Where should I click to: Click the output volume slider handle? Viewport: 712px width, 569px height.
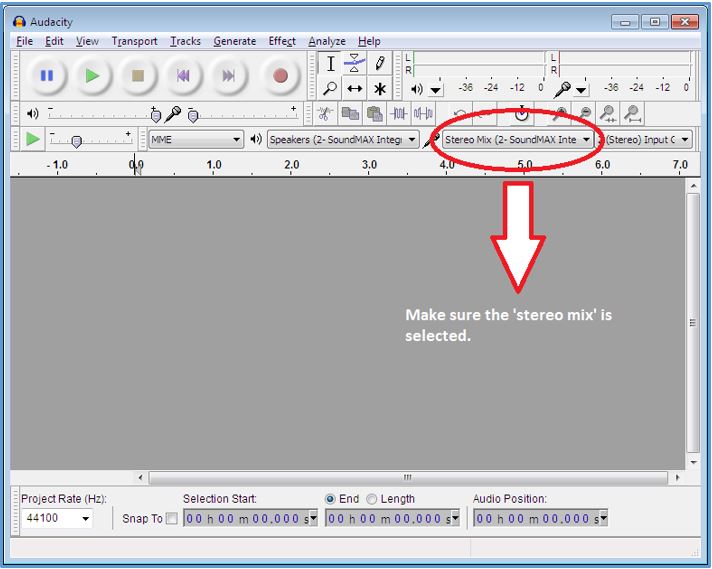click(x=155, y=116)
